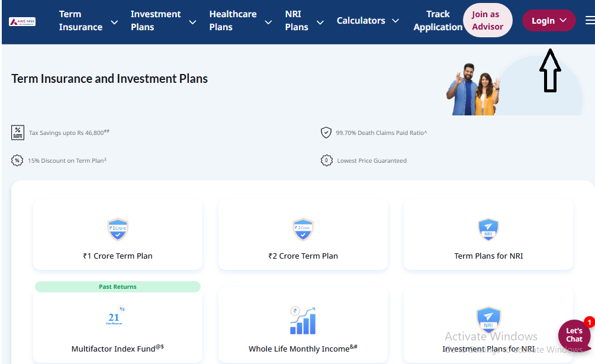Open the NRI Plans menu
595x364 pixels.
coord(304,21)
